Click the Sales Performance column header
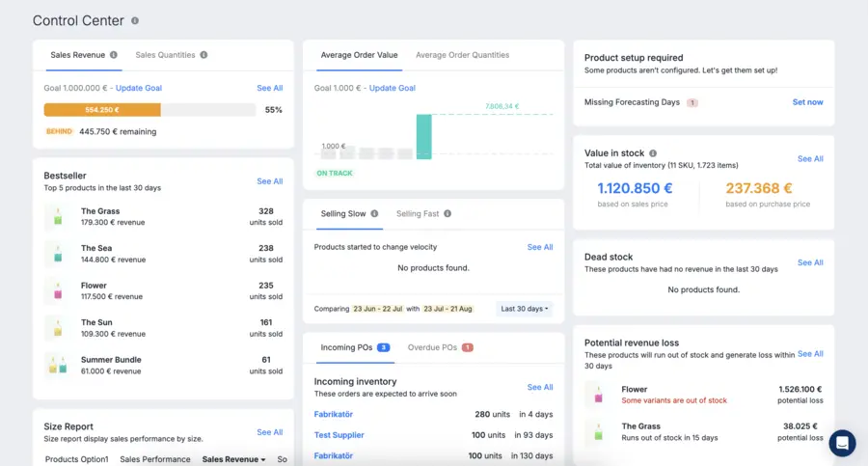Viewport: 868px width, 466px height. 155,459
